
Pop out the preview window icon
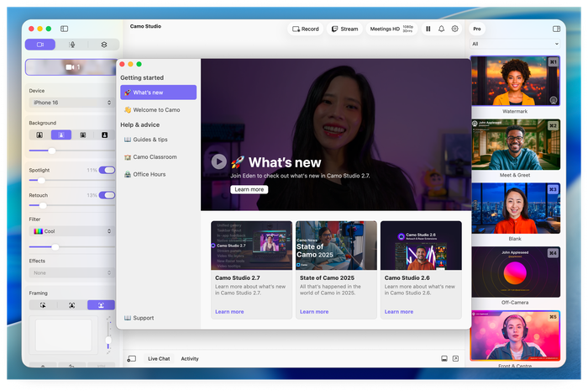point(455,359)
